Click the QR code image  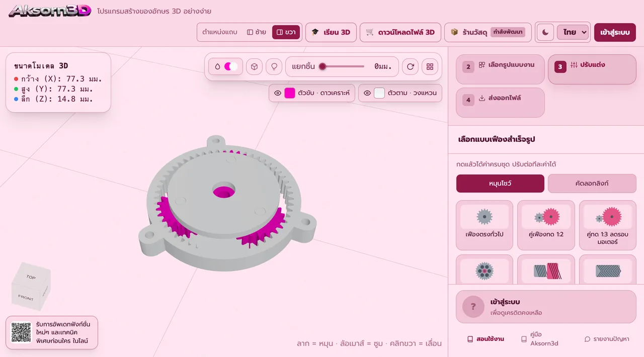[21, 332]
